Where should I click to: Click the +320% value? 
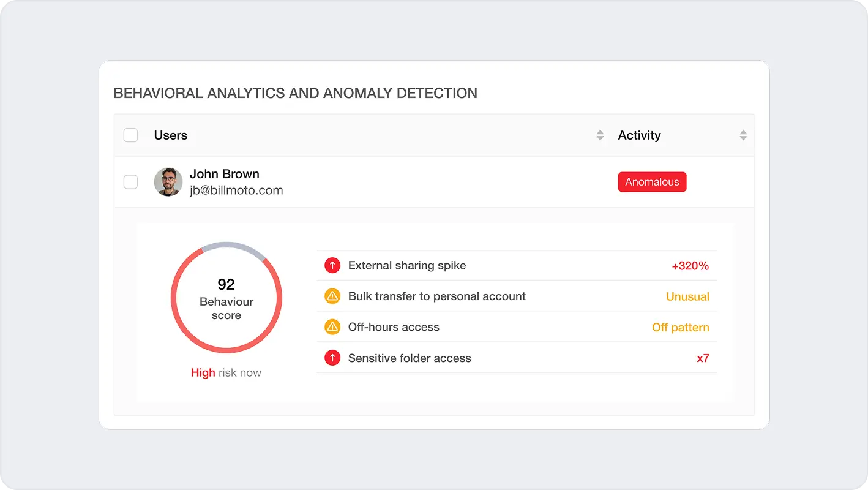point(690,266)
